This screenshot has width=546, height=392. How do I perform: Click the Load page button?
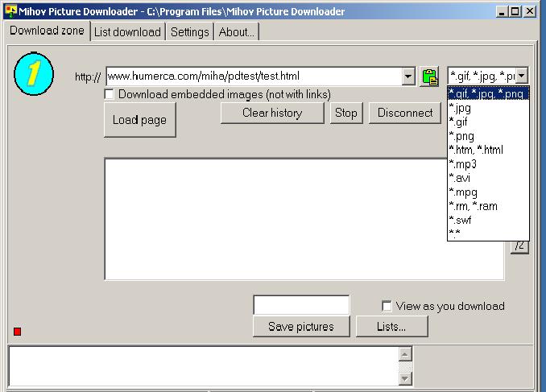click(139, 120)
